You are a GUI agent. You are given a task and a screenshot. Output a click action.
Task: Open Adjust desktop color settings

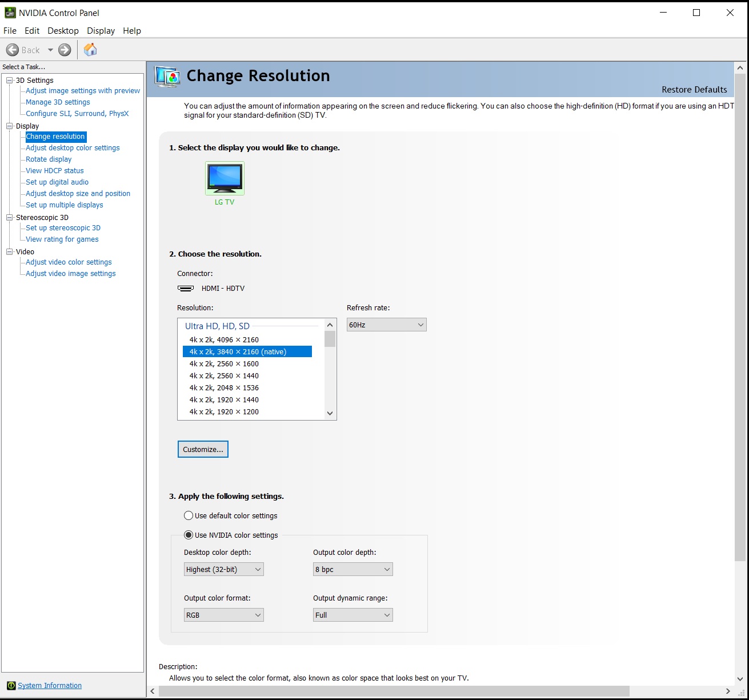coord(73,148)
